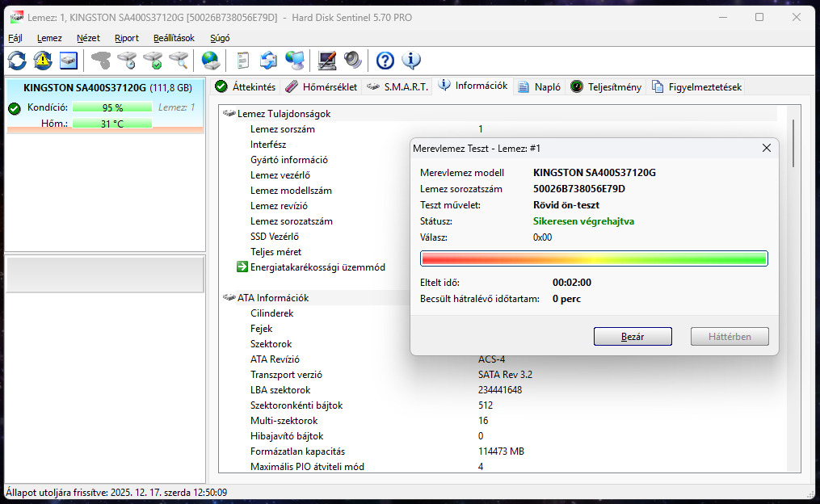Switch to the Hőmérséklet tab
The height and width of the screenshot is (504, 820).
(x=322, y=86)
